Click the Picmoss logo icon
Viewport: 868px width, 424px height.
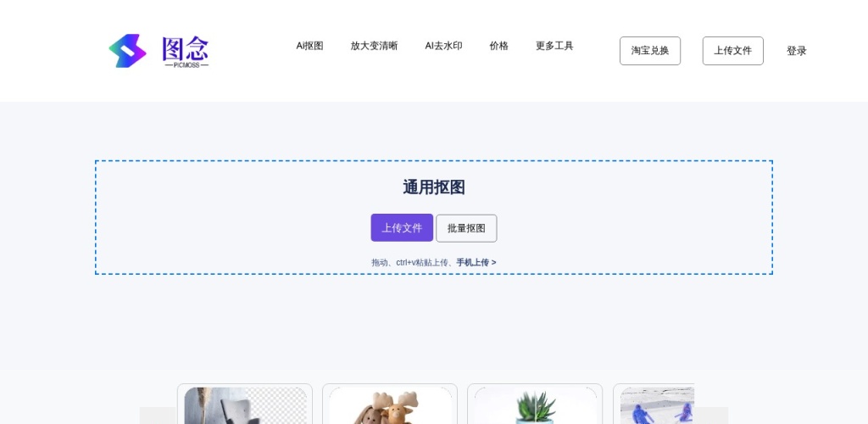127,51
